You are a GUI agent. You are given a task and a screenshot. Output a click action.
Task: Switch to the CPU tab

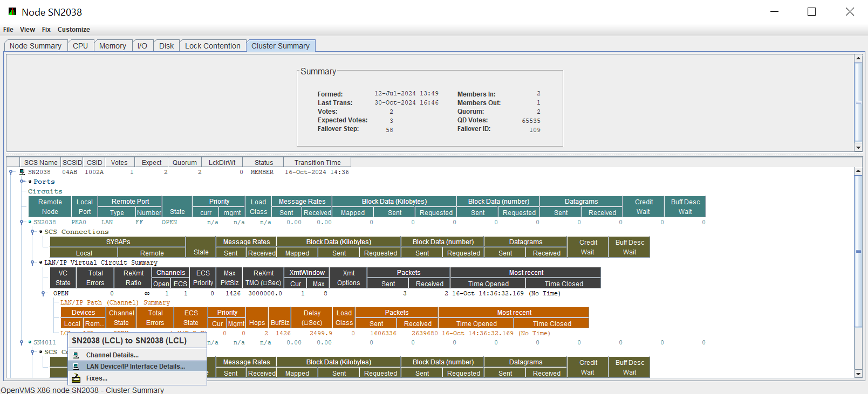click(80, 46)
